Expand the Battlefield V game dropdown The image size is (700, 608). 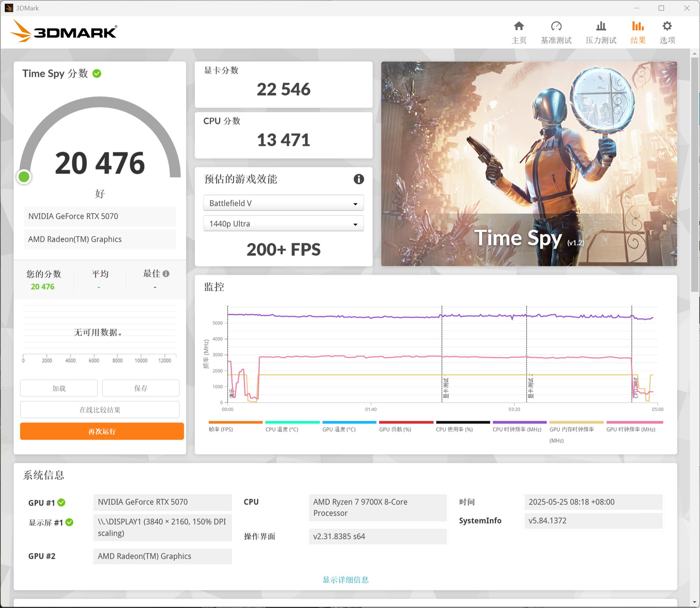pos(283,203)
